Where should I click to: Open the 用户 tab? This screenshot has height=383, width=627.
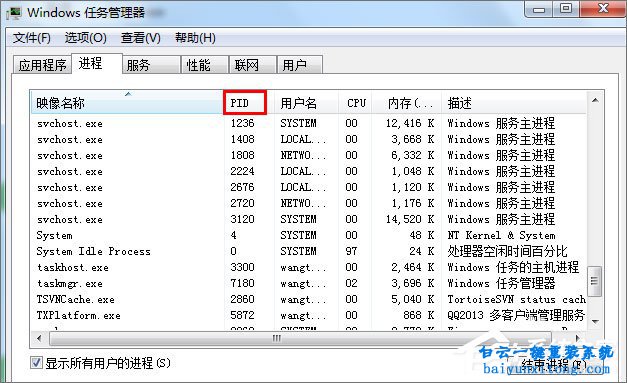coord(300,65)
